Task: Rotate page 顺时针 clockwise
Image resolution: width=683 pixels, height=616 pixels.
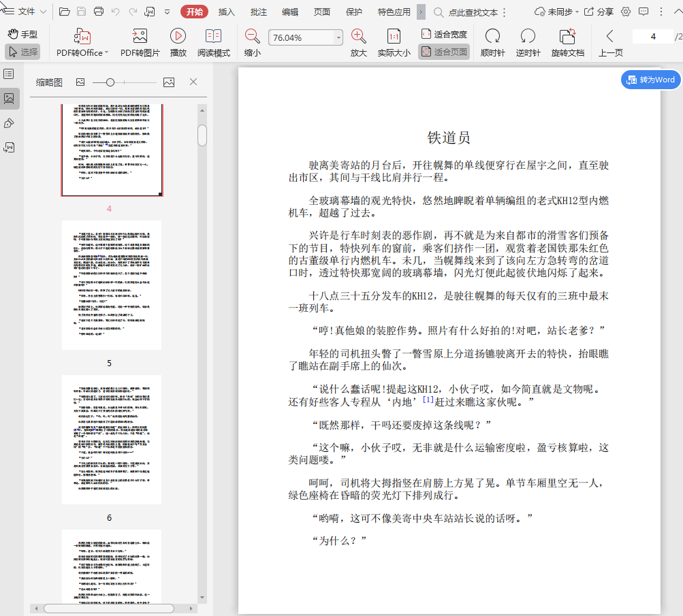Action: [492, 43]
